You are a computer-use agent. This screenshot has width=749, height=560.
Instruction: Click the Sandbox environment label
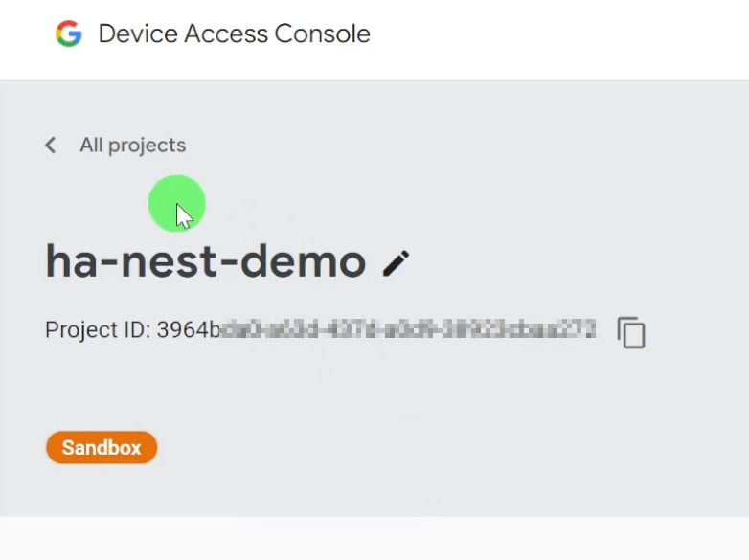click(102, 448)
